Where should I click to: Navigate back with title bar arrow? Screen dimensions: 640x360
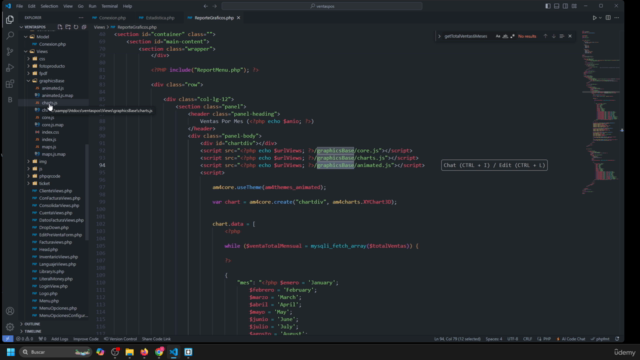[206, 6]
